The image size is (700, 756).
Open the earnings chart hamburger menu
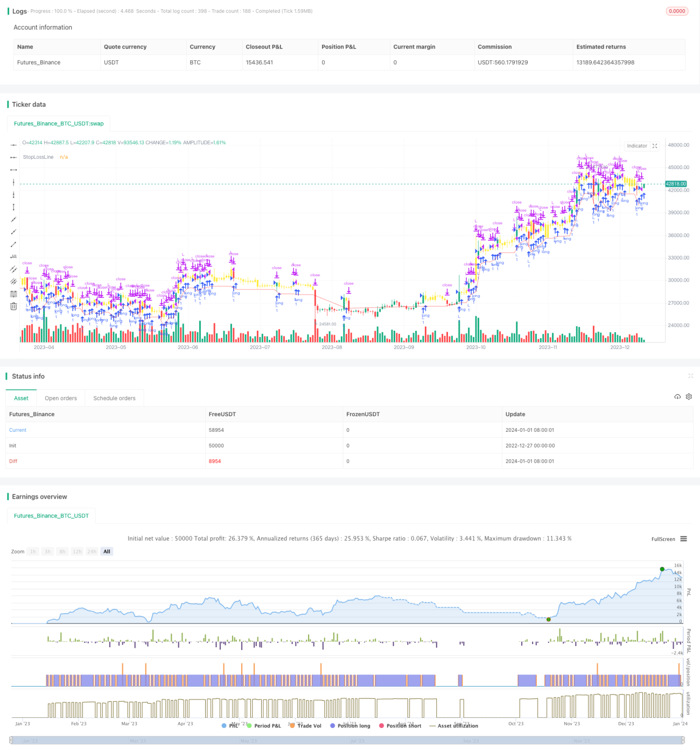coord(683,539)
